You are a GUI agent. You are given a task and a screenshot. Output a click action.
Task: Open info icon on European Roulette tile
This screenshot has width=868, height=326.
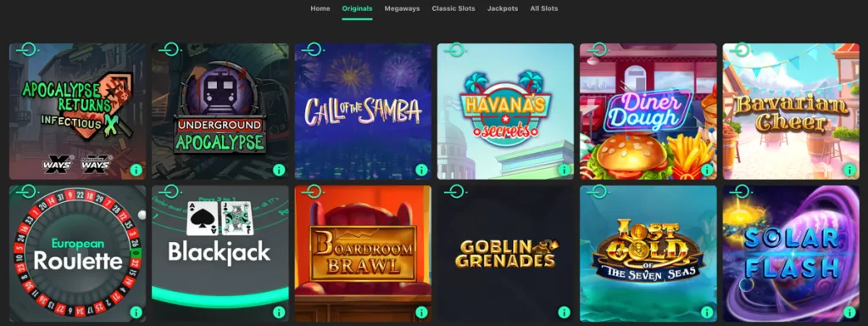point(136,312)
